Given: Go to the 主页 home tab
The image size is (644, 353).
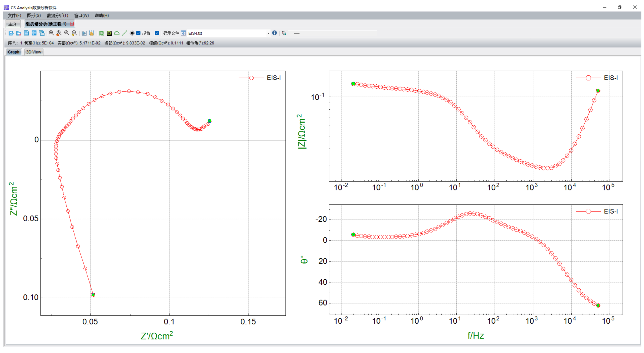Looking at the screenshot, I should click(x=12, y=24).
